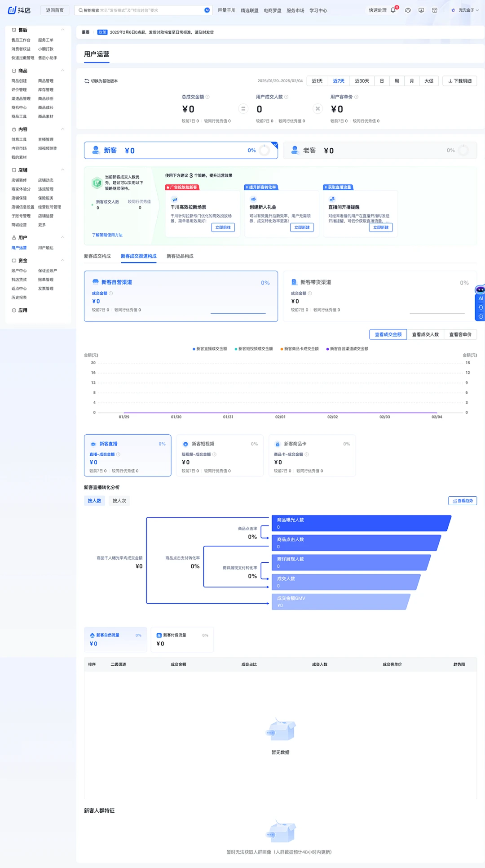Select the 日 time granularity
The height and width of the screenshot is (868, 485).
(x=382, y=81)
